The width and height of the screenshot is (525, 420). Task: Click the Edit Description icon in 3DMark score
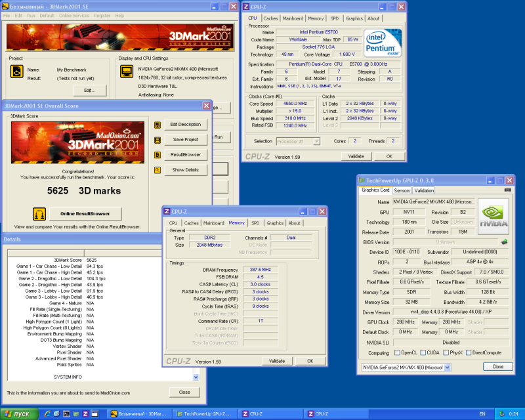157,125
